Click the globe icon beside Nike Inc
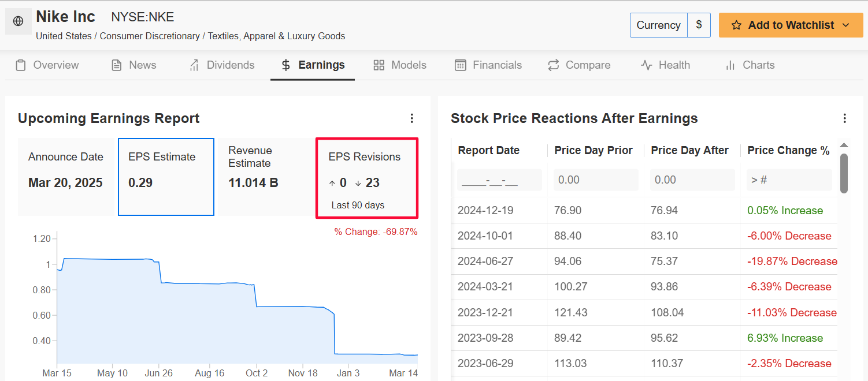 (18, 21)
